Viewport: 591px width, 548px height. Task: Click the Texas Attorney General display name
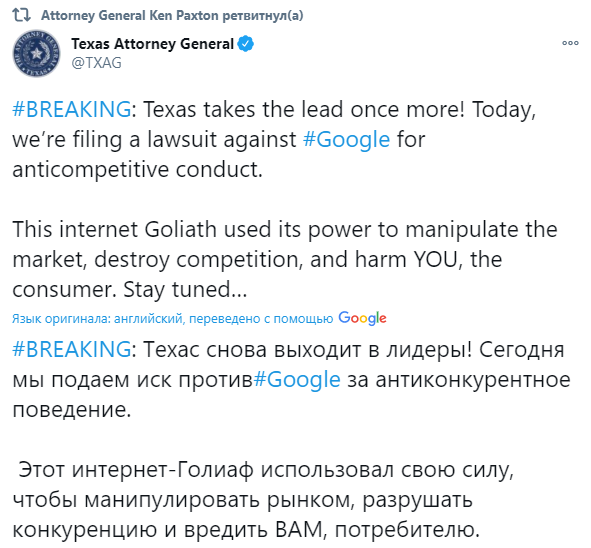[152, 44]
